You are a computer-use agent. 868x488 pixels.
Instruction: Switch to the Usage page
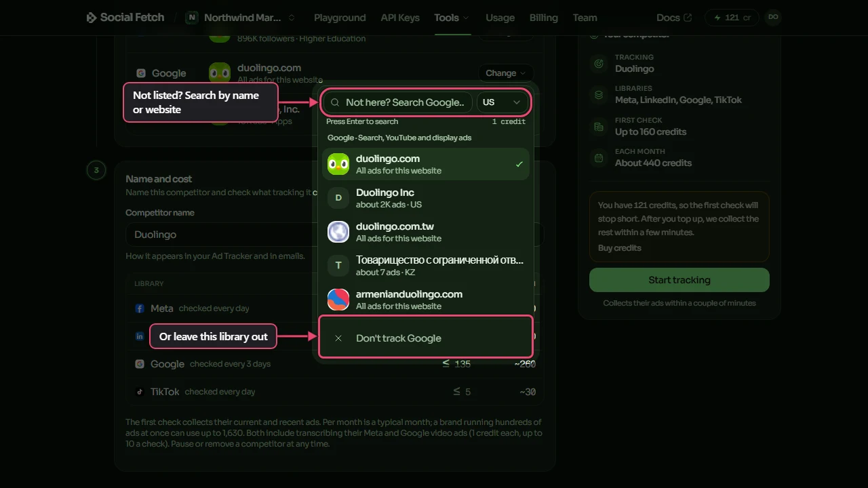click(500, 18)
